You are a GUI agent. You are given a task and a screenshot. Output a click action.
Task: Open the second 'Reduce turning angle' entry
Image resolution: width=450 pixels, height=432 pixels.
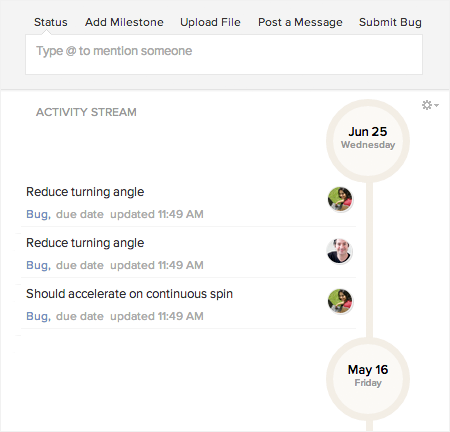85,243
